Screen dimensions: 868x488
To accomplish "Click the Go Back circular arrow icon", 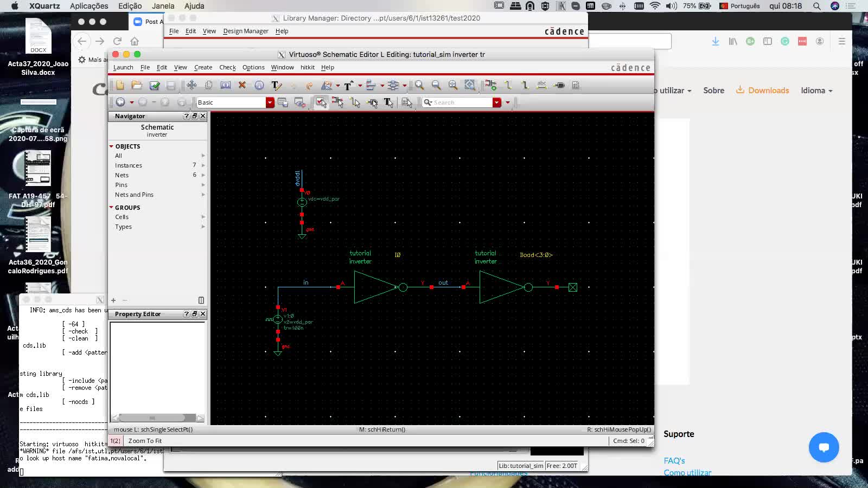I will [x=120, y=102].
